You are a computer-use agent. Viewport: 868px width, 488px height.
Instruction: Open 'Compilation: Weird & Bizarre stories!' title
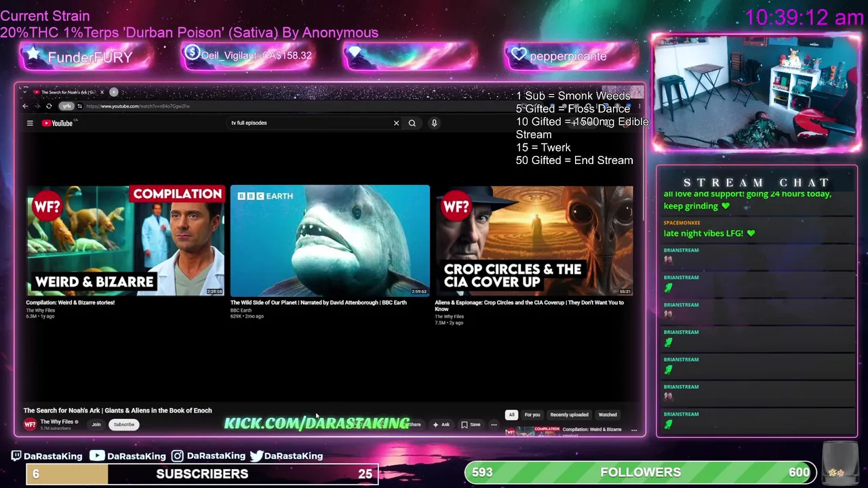pos(71,302)
